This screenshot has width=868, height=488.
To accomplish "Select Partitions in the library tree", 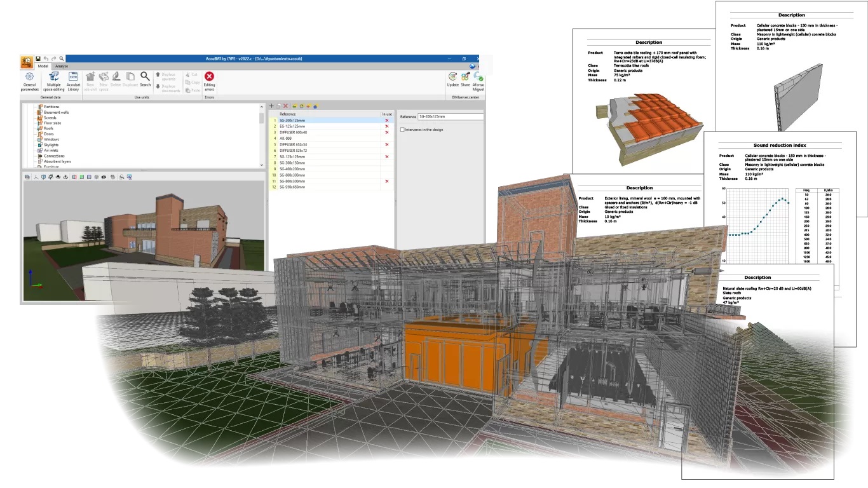I will pyautogui.click(x=51, y=107).
